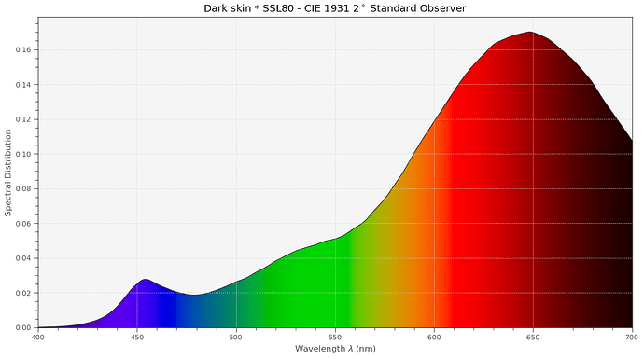Click the Spectral Distribution y-axis label
This screenshot has height=359, width=644.
pos(7,173)
